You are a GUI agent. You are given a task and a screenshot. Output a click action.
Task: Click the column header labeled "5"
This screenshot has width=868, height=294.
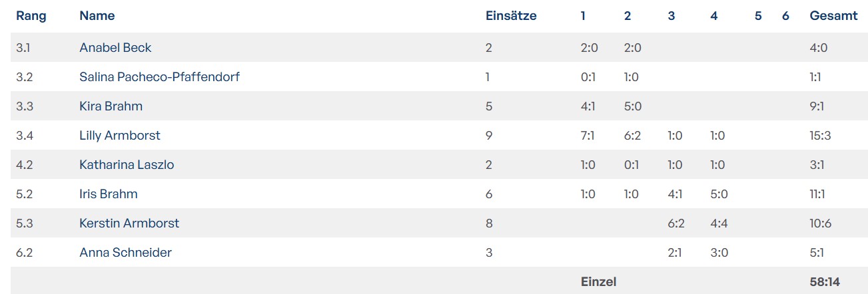coord(758,16)
